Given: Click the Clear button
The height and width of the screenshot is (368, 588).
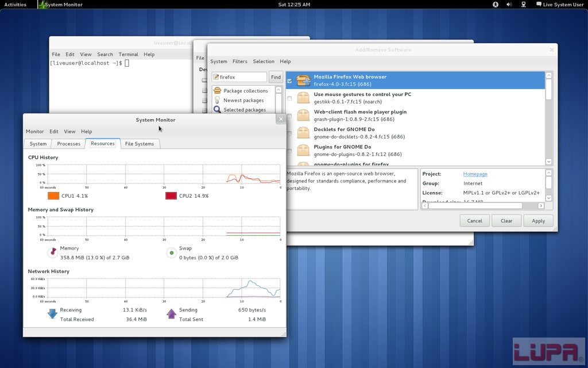Looking at the screenshot, I should 506,221.
